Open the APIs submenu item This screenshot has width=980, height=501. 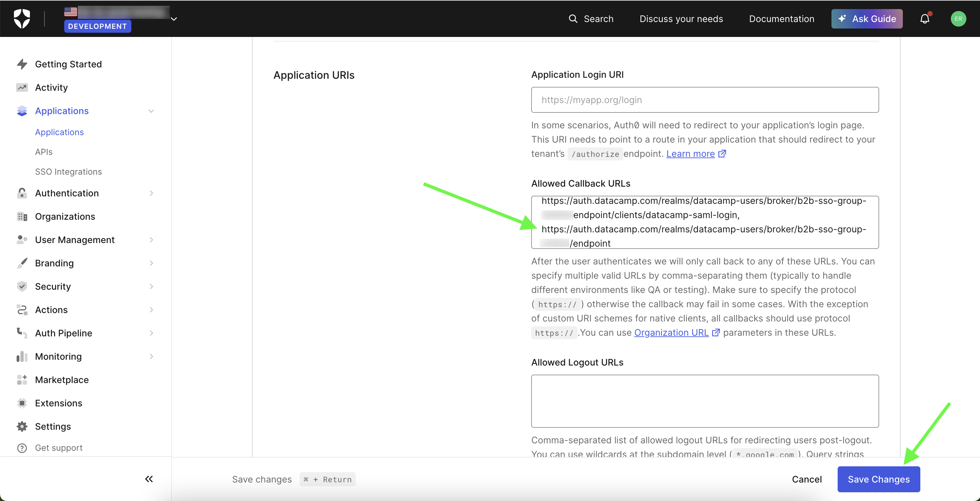pyautogui.click(x=44, y=152)
